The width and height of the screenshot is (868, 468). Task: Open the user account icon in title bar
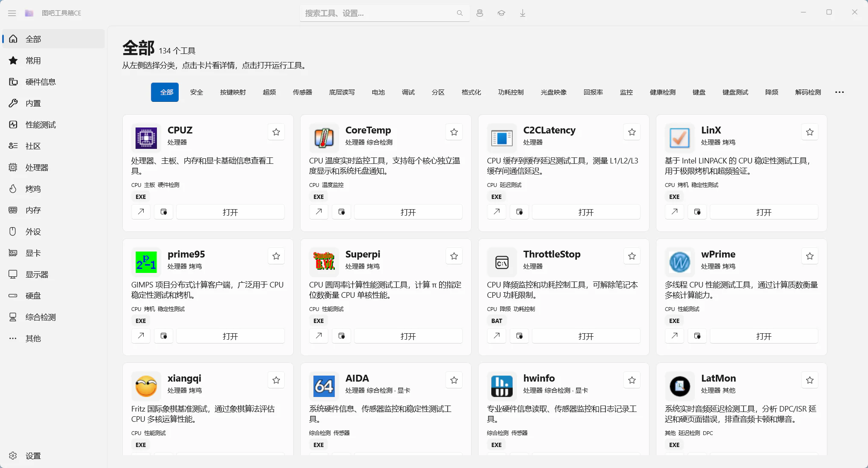coord(480,13)
